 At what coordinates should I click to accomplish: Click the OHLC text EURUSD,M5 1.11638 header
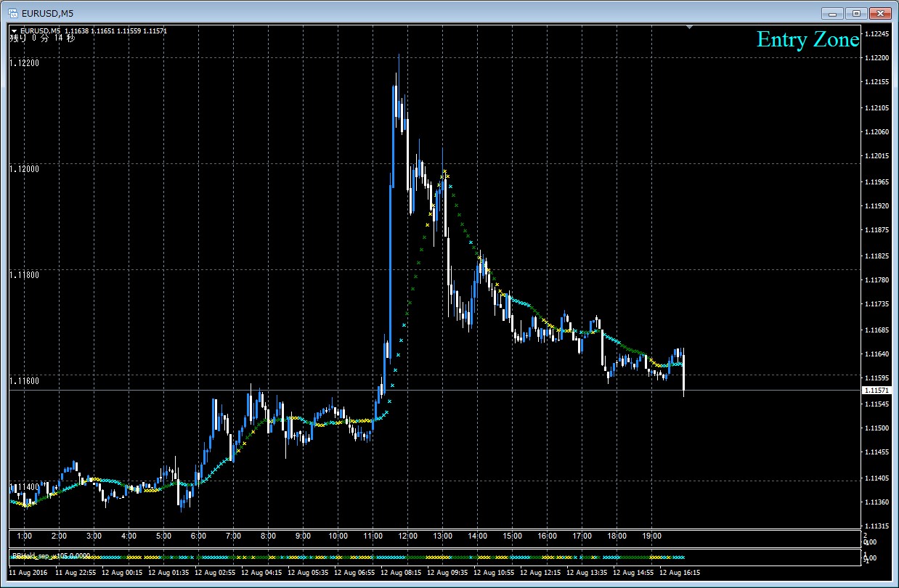tap(93, 30)
